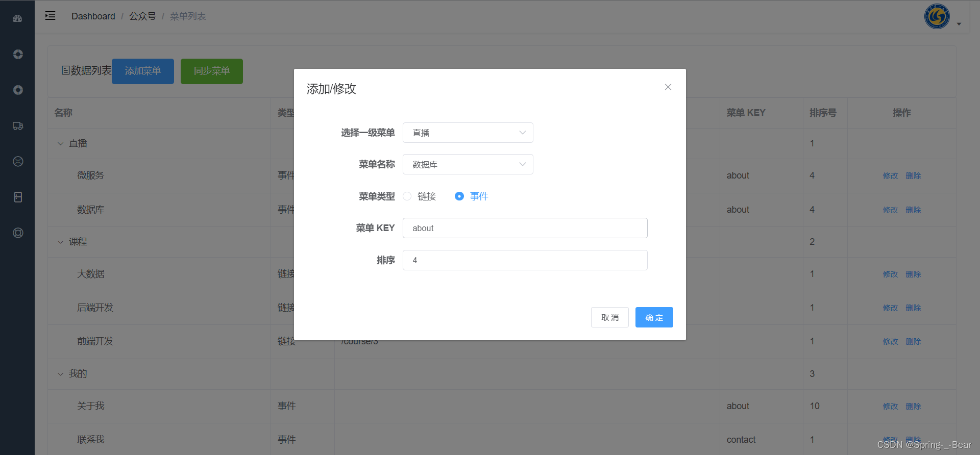Click 删除 in the 大数据 row

pyautogui.click(x=913, y=274)
